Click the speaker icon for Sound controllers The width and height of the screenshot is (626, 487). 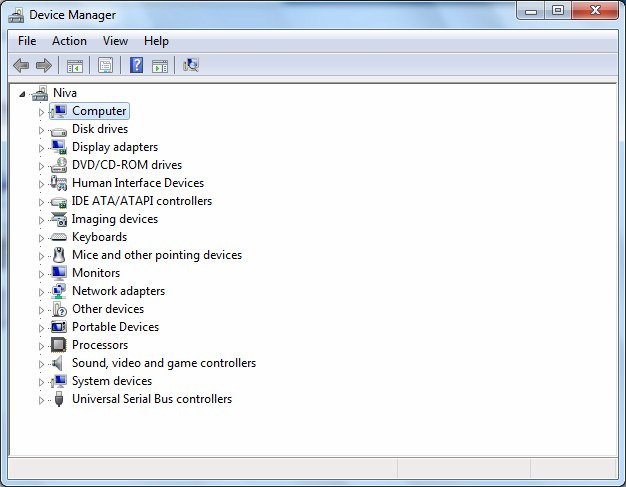[x=58, y=363]
